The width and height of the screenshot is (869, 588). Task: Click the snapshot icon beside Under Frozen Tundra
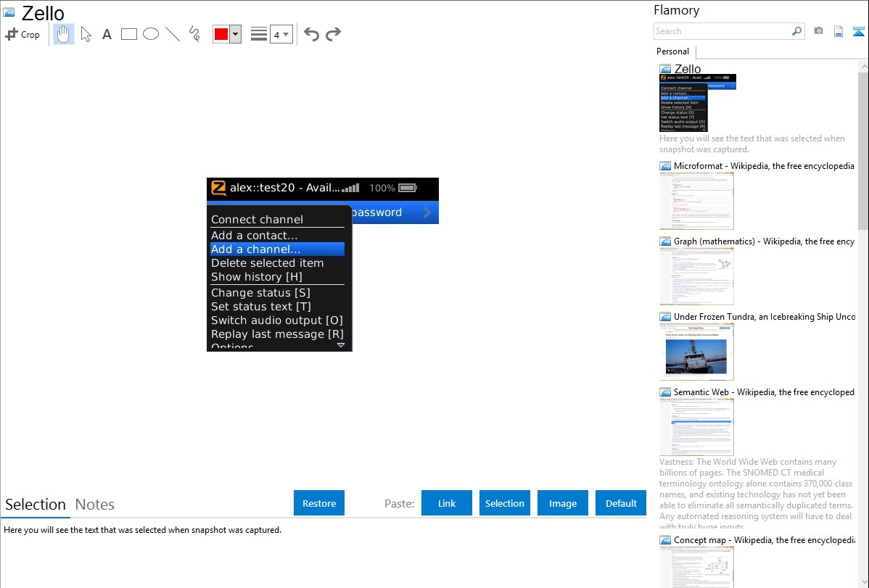point(665,316)
